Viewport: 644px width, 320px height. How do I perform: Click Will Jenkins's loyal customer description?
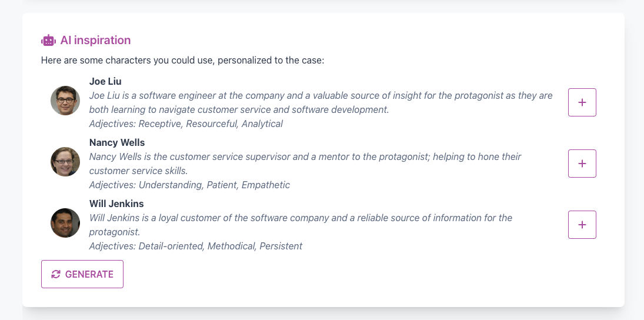[301, 225]
